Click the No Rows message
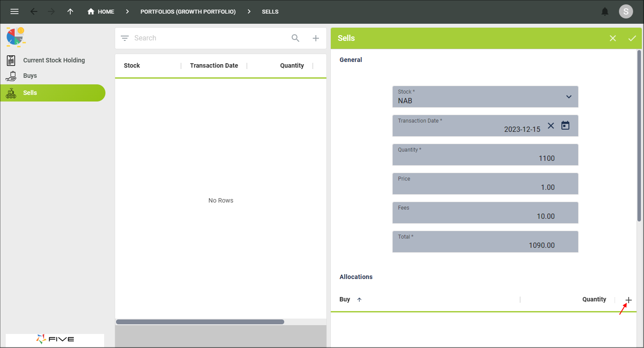 pyautogui.click(x=221, y=200)
